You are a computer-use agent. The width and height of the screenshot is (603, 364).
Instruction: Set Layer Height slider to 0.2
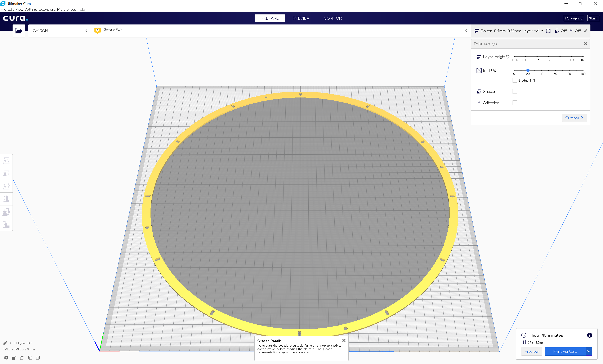[x=548, y=56]
